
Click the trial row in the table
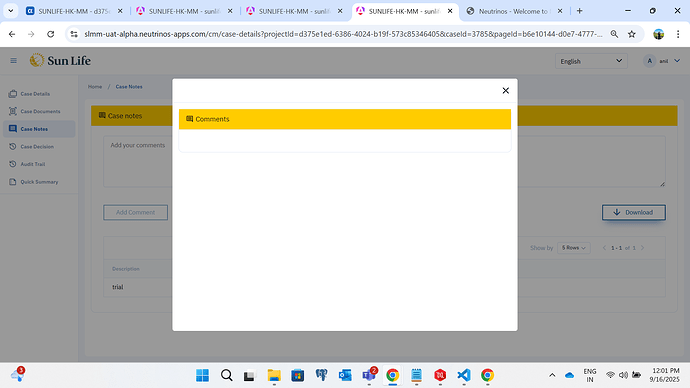point(384,287)
